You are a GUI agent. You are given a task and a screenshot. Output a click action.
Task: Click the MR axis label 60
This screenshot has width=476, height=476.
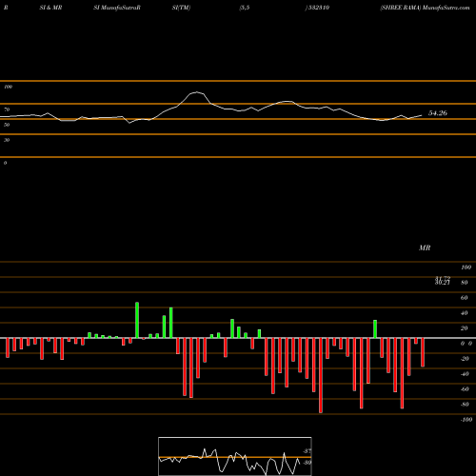[x=464, y=298]
